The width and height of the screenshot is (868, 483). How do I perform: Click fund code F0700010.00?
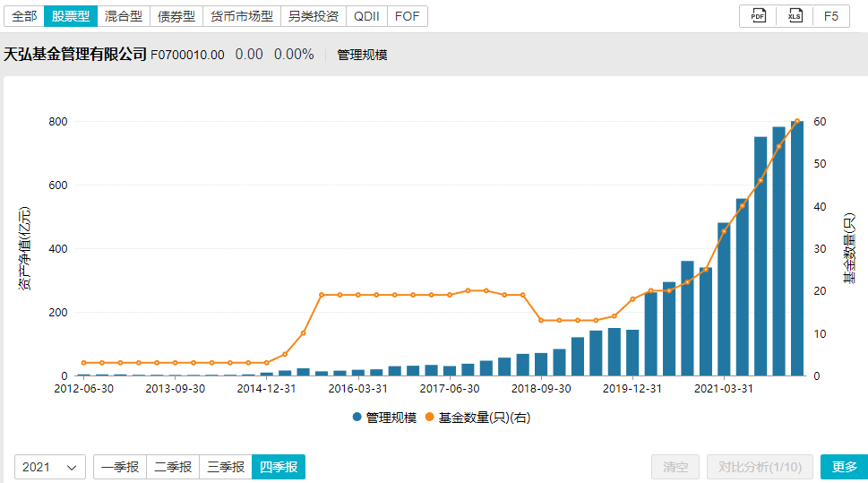(x=187, y=55)
